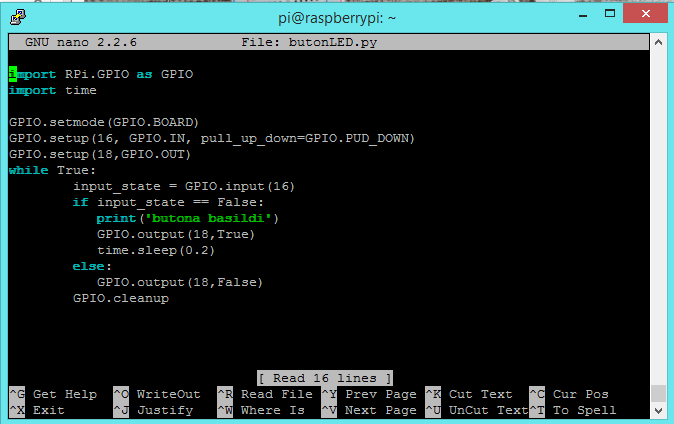Image resolution: width=674 pixels, height=424 pixels.
Task: Open the PuTTY icon system menu
Action: [x=18, y=18]
